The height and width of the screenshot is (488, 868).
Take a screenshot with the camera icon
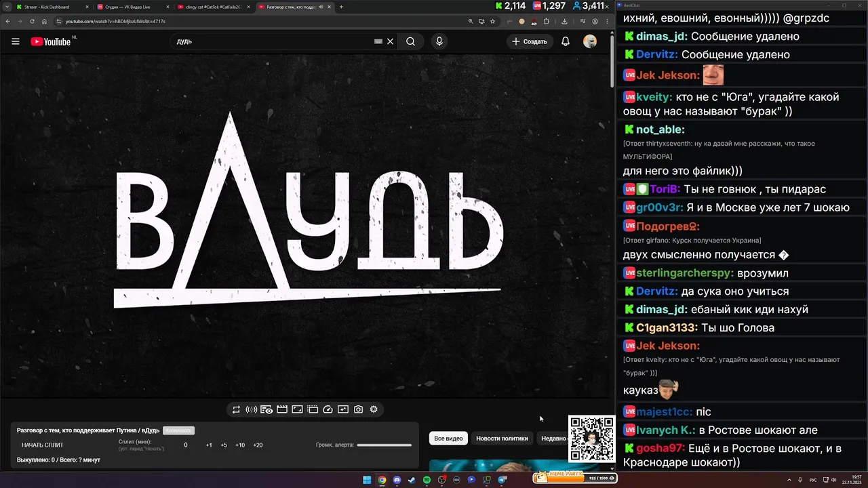click(x=358, y=409)
